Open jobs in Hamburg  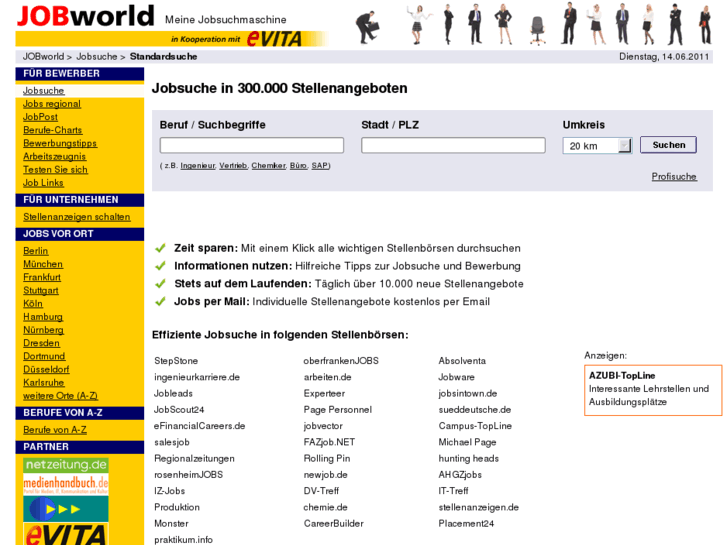[43, 317]
